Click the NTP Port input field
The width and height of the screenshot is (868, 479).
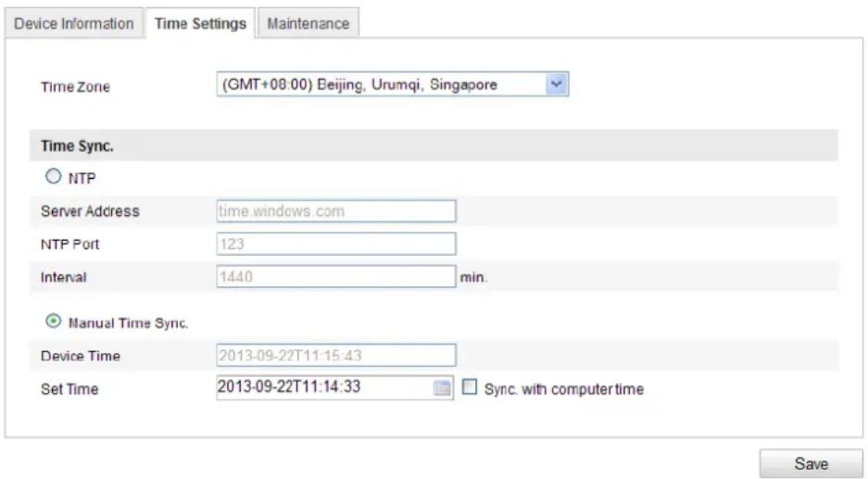click(x=336, y=244)
